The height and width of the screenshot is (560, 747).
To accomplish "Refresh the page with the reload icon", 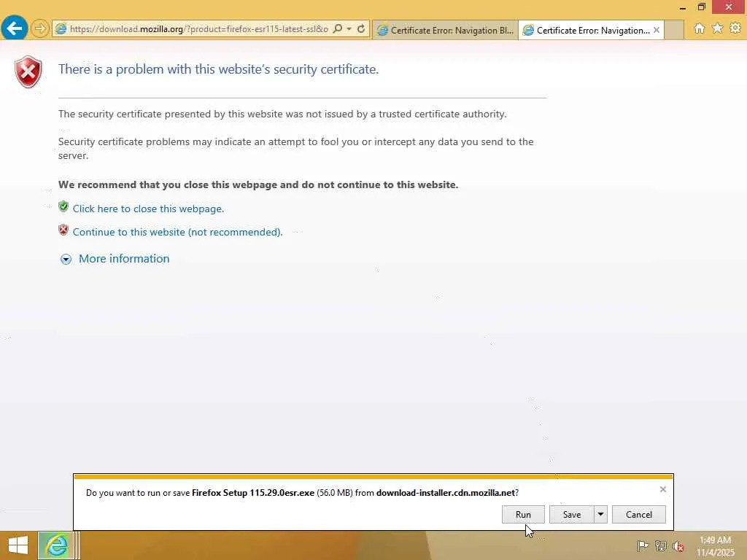I will point(361,29).
